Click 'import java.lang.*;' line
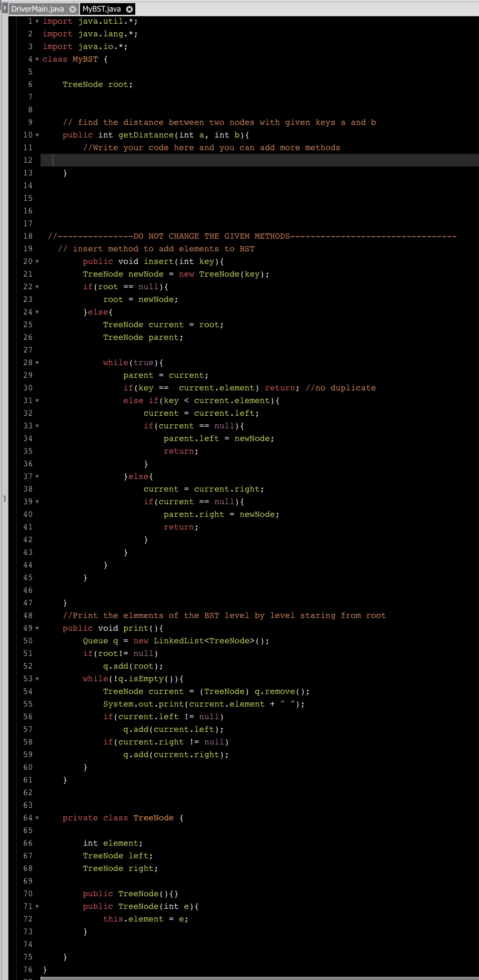Viewport: 479px width, 980px height. click(x=91, y=34)
